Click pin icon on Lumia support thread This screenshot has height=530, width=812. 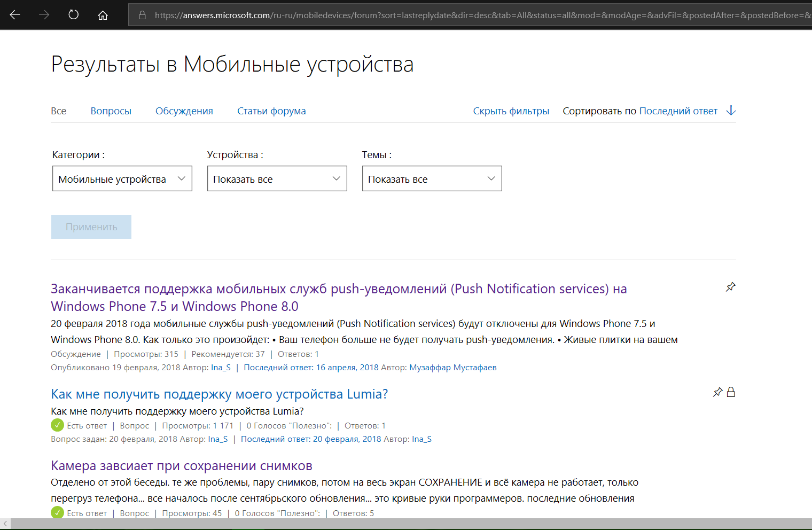point(718,392)
